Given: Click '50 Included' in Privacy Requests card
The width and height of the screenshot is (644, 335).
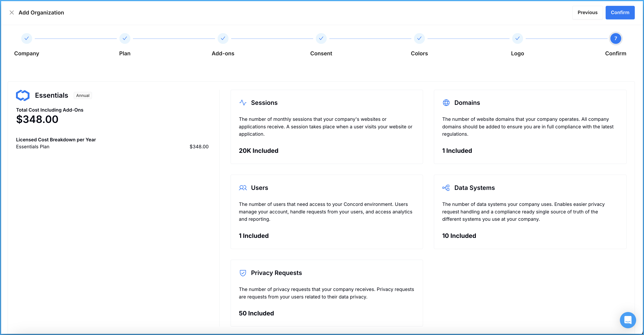Looking at the screenshot, I should point(256,314).
